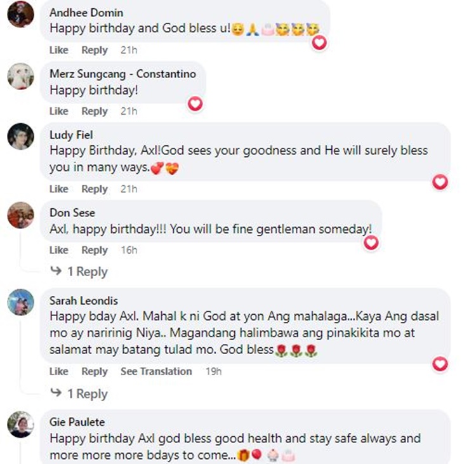The width and height of the screenshot is (476, 464).
Task: Open Gie Paulete's profile picture
Action: coord(20,424)
